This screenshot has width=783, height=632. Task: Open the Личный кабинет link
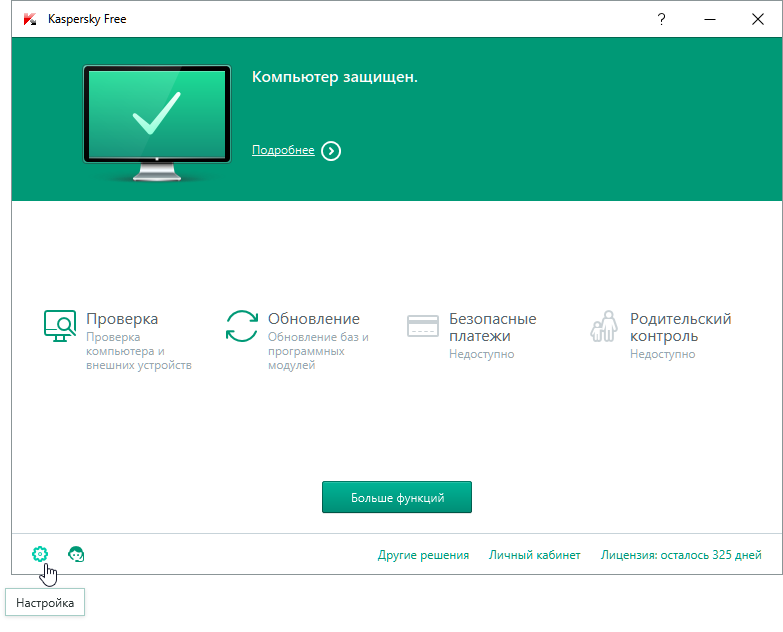click(x=534, y=555)
